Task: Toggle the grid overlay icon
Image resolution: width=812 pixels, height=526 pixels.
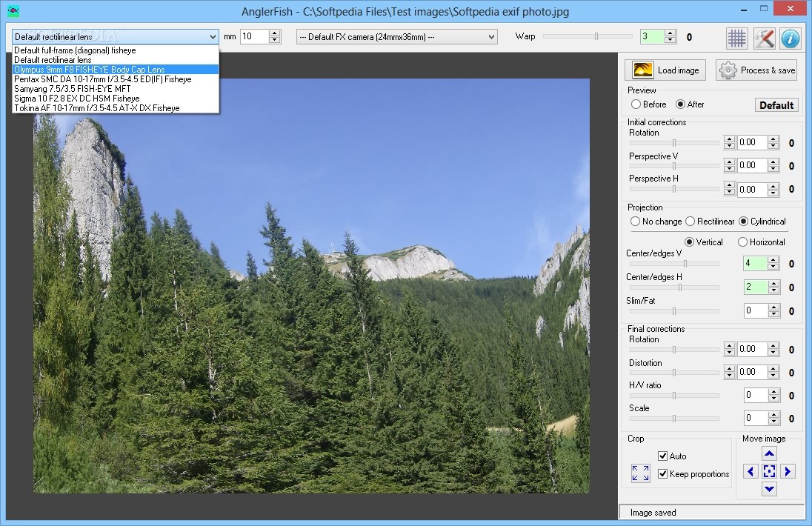Action: coord(736,38)
